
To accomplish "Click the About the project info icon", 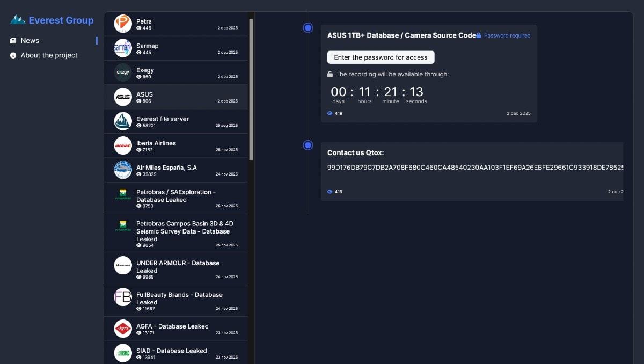I will click(x=13, y=55).
